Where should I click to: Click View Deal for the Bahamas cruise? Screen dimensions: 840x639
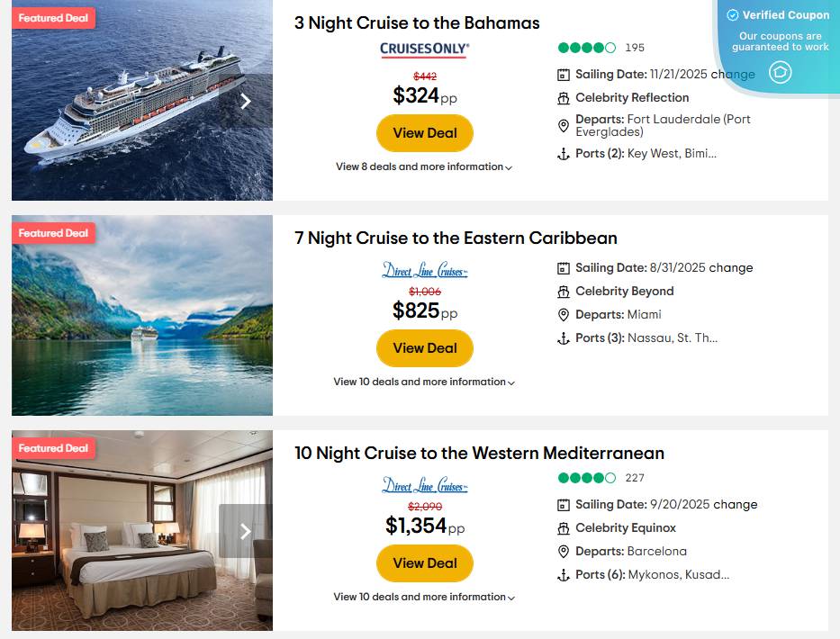pos(424,132)
